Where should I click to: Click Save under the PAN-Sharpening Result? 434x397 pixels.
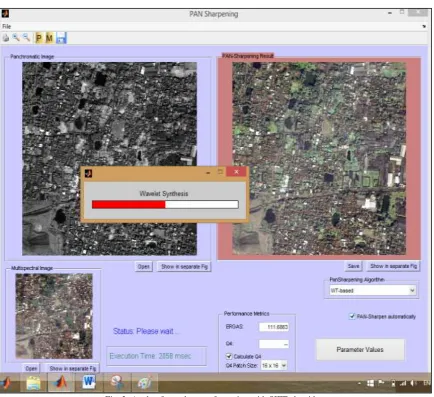pyautogui.click(x=353, y=266)
